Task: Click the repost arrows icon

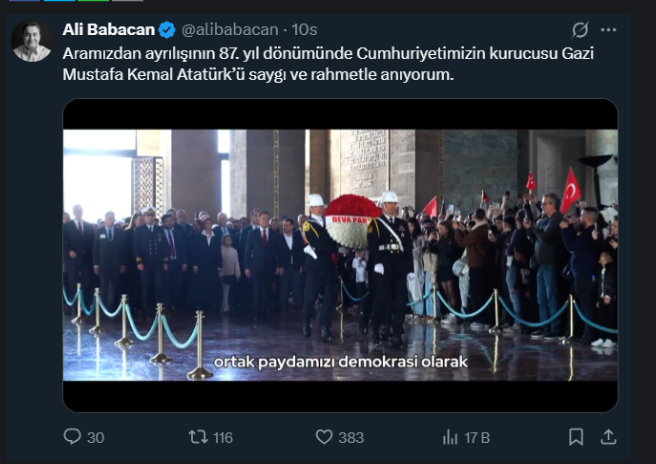Action: point(198,437)
